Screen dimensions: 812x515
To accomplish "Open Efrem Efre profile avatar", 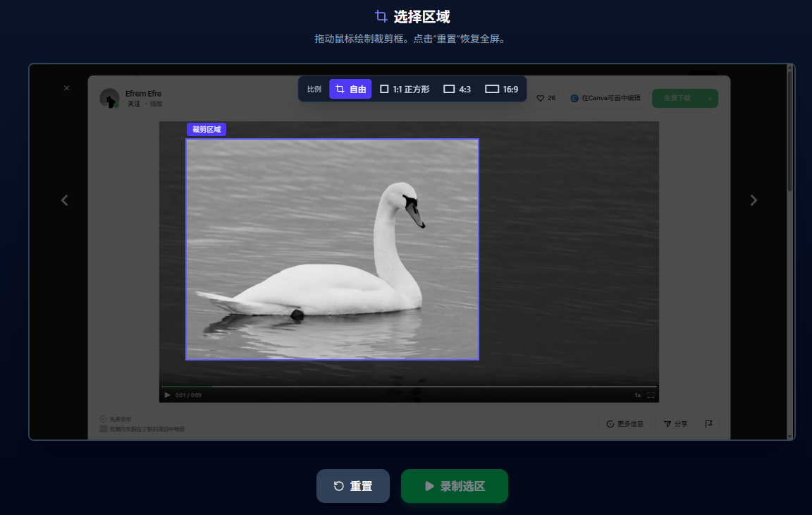I will pos(109,98).
